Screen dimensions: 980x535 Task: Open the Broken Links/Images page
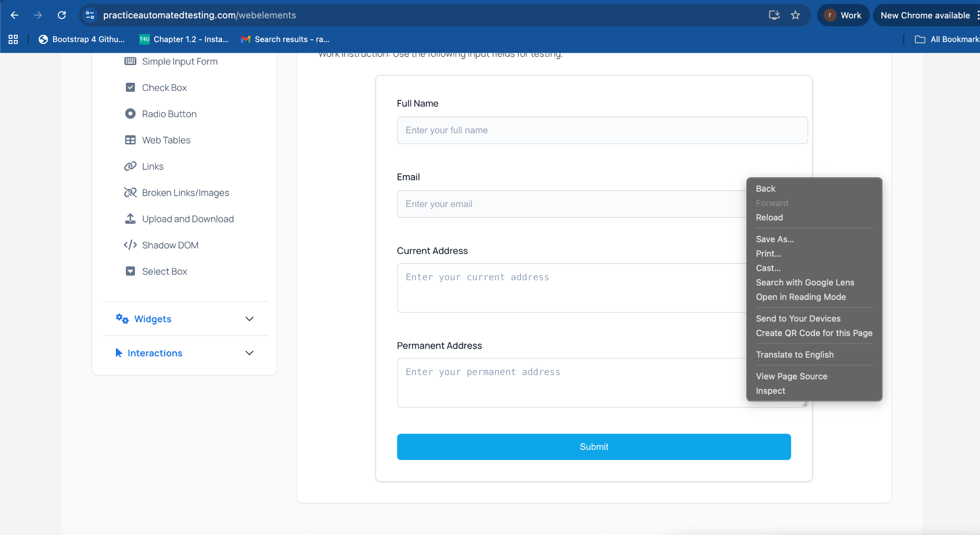pyautogui.click(x=186, y=193)
